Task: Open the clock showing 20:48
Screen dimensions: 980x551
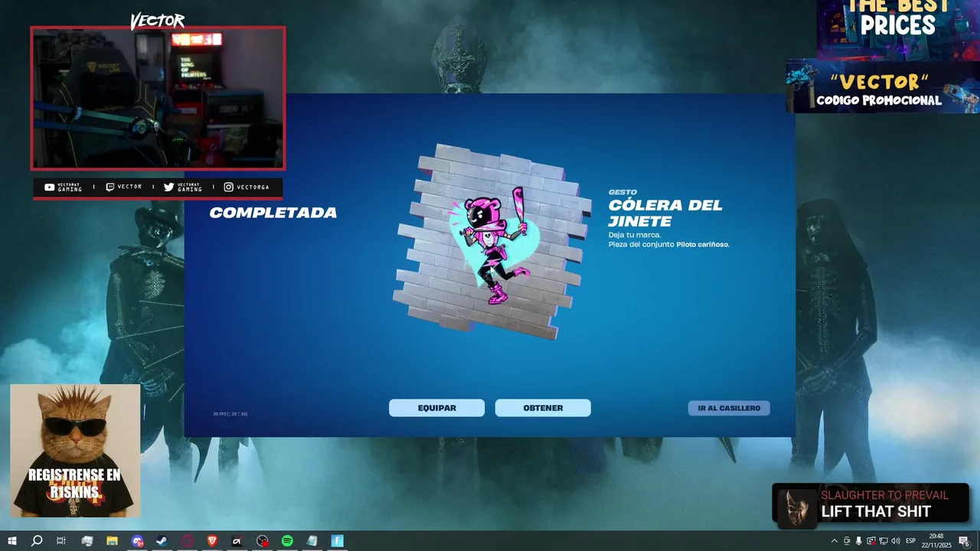Action: tap(936, 541)
